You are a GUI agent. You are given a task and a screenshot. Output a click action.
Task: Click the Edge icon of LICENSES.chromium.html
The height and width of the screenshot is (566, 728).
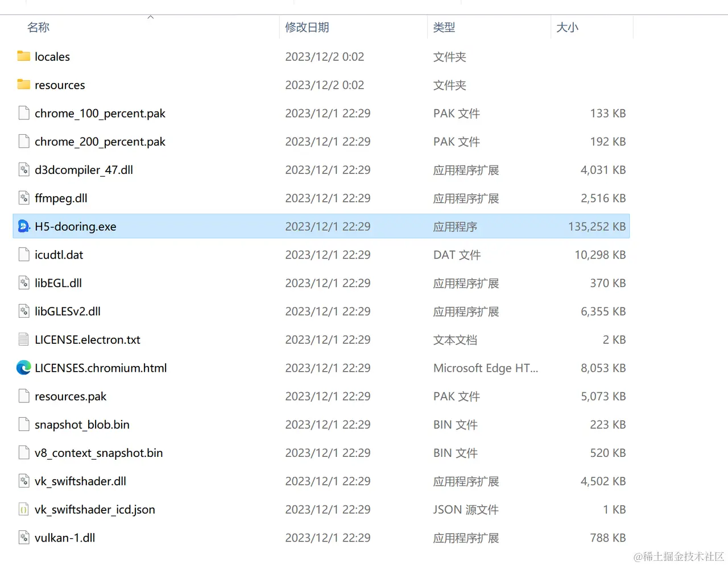pos(23,368)
